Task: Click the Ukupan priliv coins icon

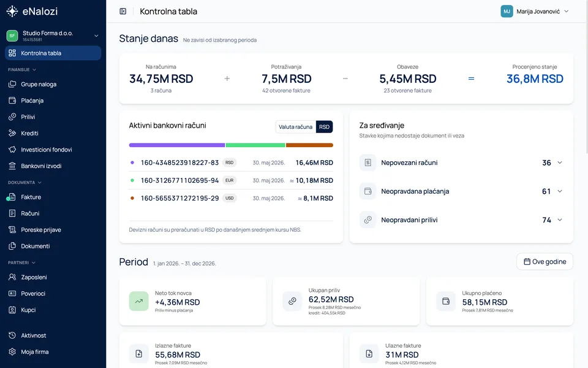Action: coord(292,301)
